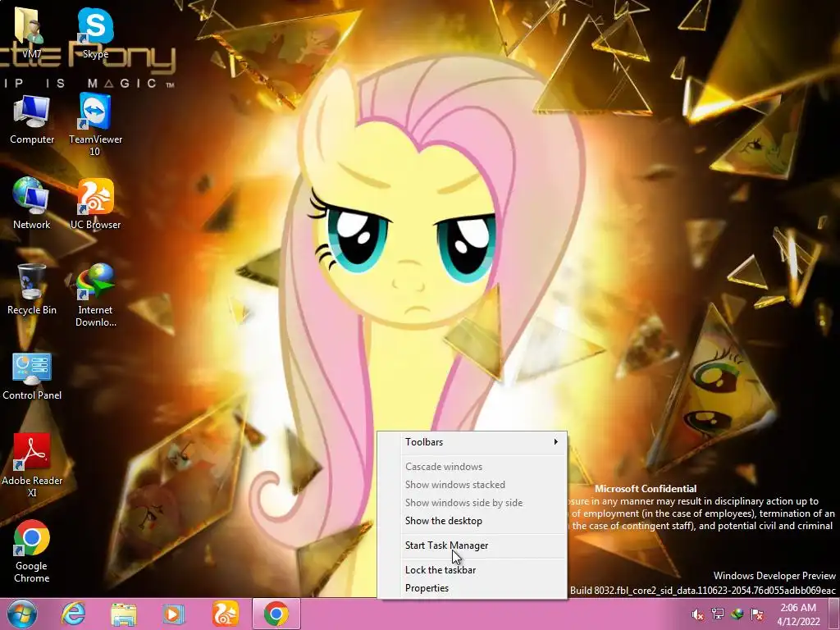840x630 pixels.
Task: Expand the Toolbars submenu
Action: point(472,442)
